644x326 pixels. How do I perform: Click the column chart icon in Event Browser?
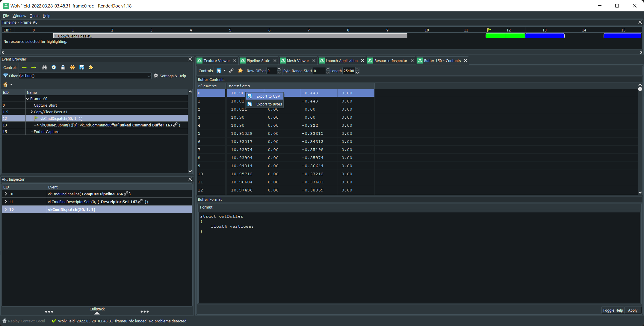tap(63, 67)
